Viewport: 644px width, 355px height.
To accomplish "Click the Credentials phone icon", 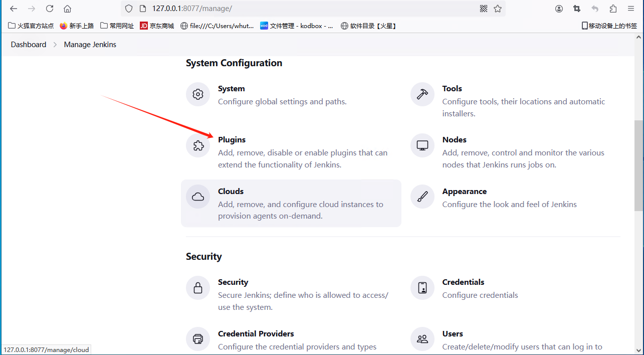I will pos(422,288).
